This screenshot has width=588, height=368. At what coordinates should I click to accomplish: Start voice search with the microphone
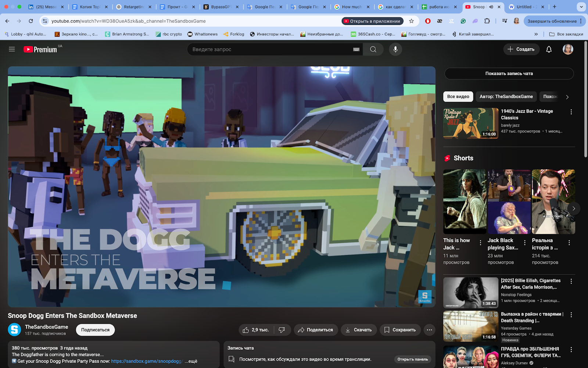(x=395, y=49)
